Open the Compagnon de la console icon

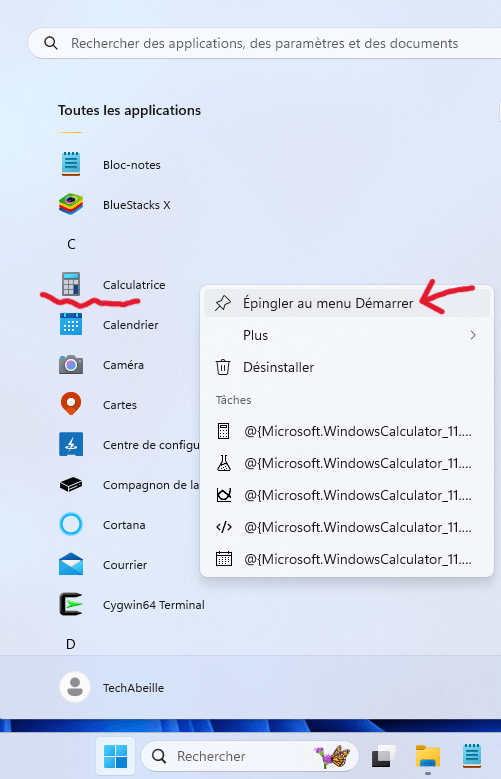[71, 484]
